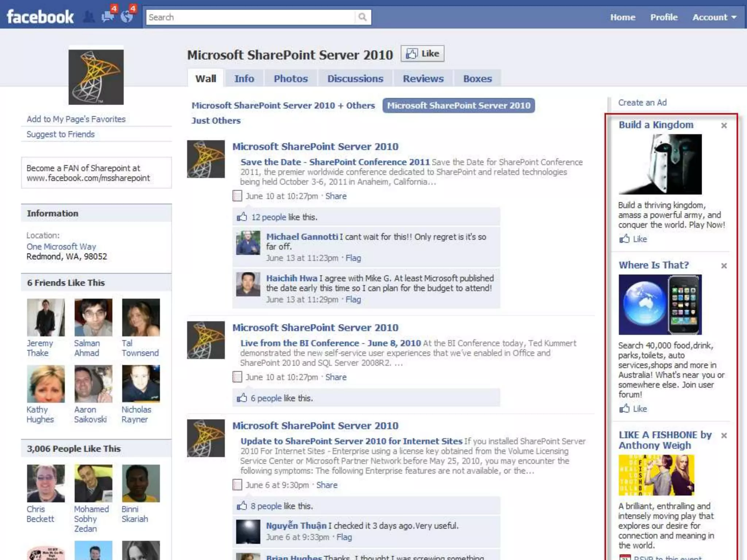Click the facebook logo
The image size is (747, 560).
(40, 17)
